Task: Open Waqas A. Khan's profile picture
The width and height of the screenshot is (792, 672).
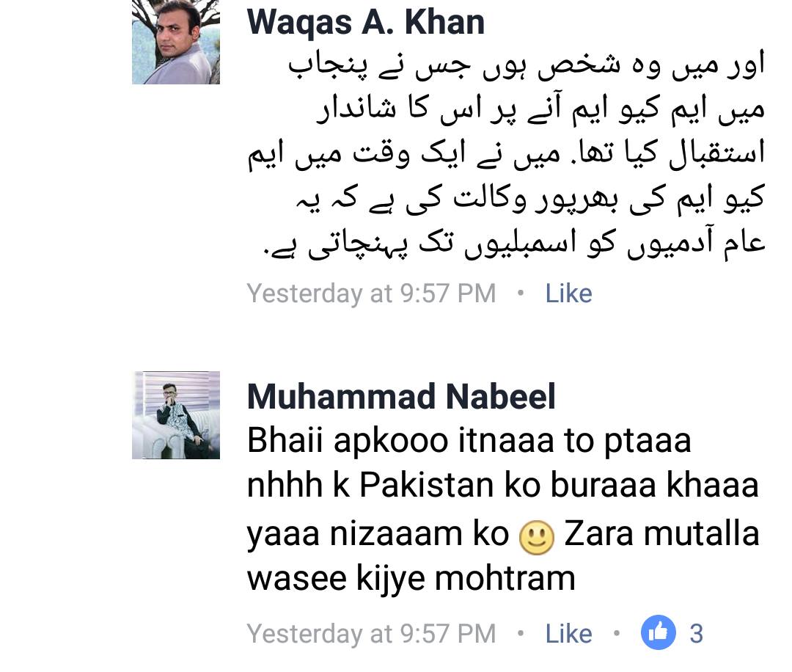Action: click(176, 41)
